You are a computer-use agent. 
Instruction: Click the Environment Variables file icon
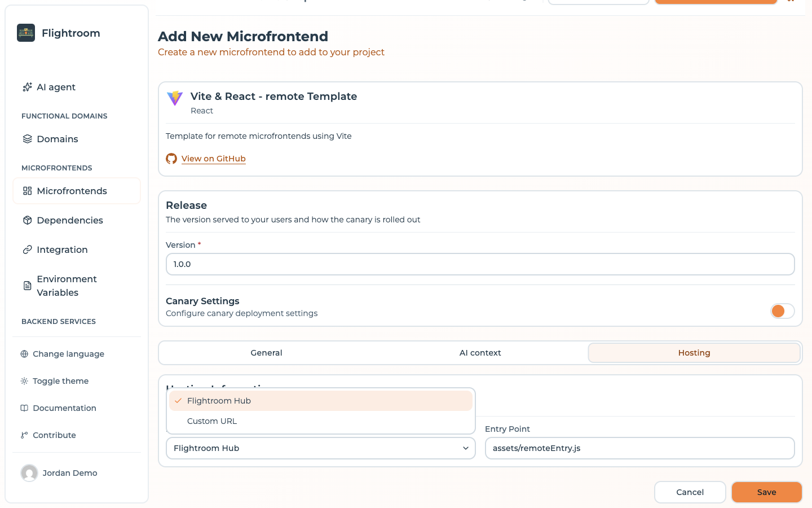pos(27,286)
